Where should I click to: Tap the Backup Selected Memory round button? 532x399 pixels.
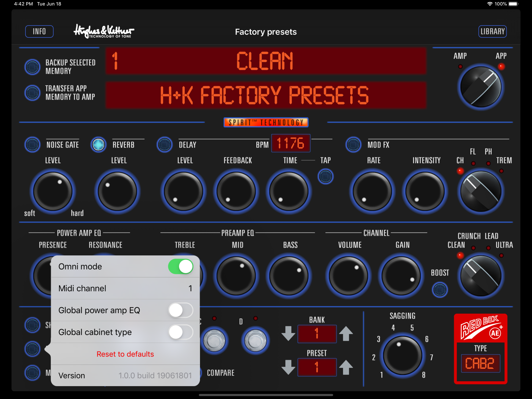pos(32,67)
